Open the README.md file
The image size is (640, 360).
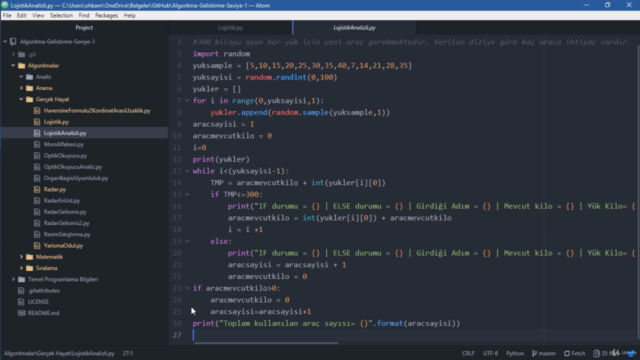(43, 313)
